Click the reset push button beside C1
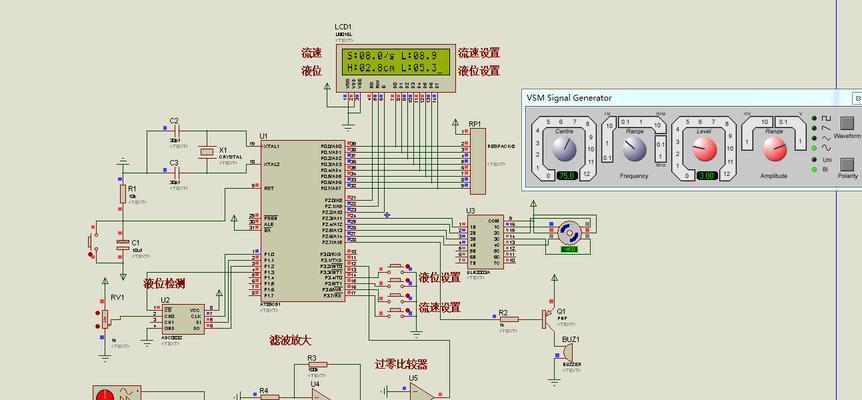Viewport: 862px width, 400px height. click(x=91, y=241)
